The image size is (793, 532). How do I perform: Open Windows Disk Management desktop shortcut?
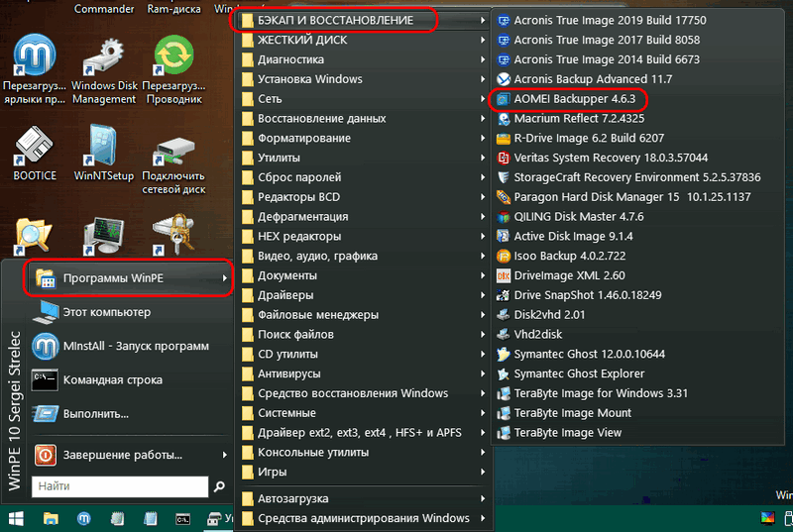(x=104, y=69)
